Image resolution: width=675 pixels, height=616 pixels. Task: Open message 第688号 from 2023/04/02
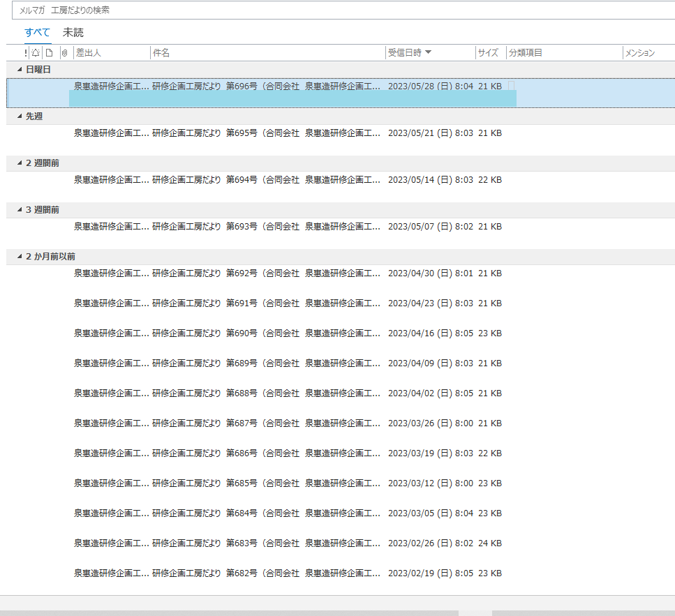tap(341, 400)
